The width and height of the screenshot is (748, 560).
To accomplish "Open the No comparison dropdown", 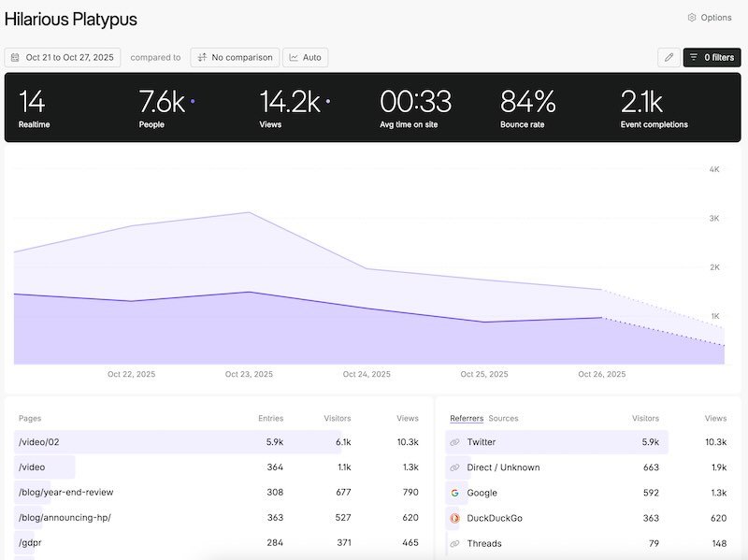I will (x=237, y=57).
